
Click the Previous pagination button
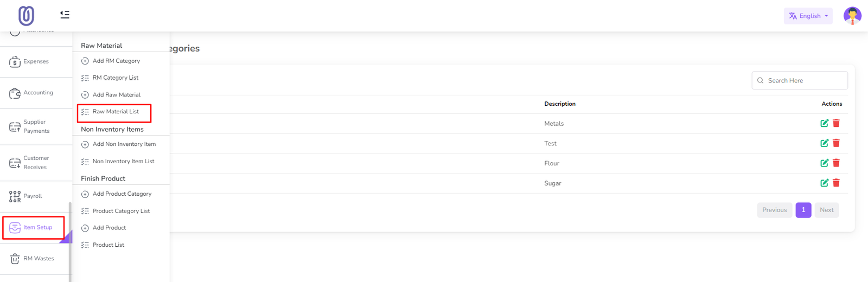tap(774, 210)
